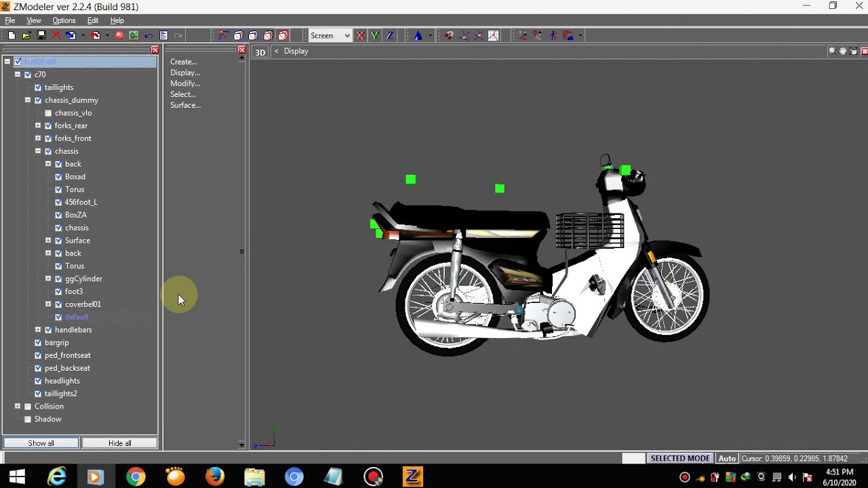The width and height of the screenshot is (868, 488).
Task: Open the Edit menu
Action: [93, 20]
